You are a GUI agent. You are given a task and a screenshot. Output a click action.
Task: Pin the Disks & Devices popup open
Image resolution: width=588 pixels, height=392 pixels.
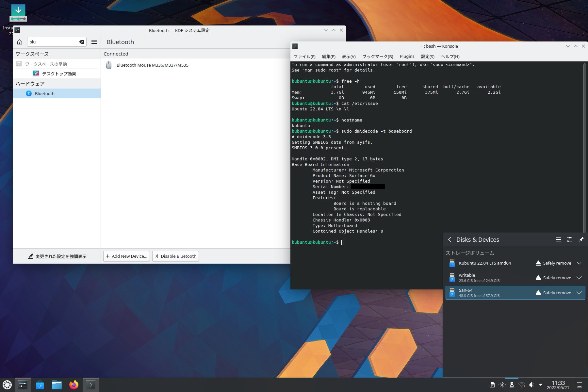[581, 239]
